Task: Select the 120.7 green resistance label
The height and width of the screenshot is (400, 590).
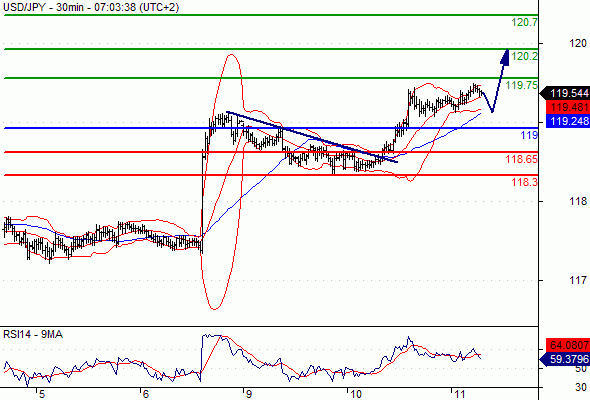Action: coord(525,23)
